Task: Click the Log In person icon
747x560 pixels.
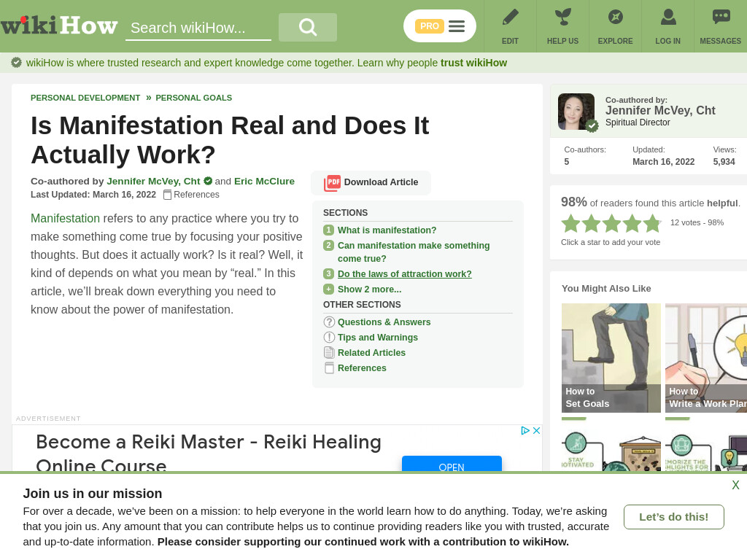Action: click(x=668, y=17)
